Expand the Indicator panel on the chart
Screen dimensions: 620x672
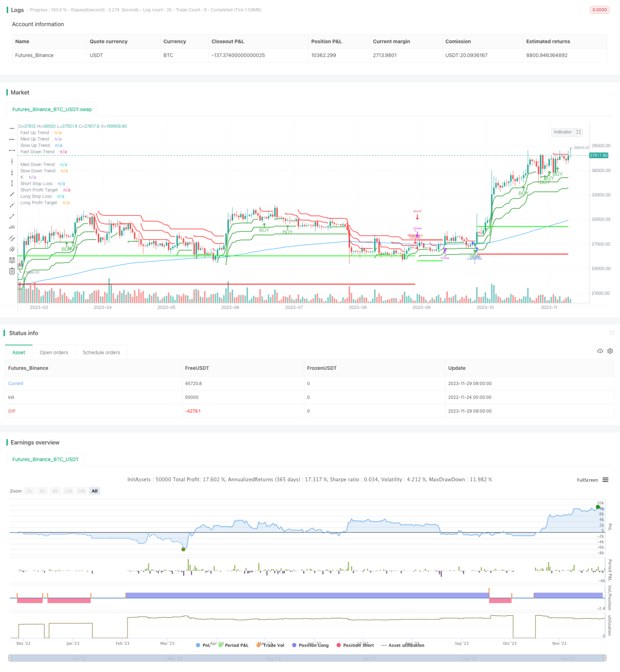click(x=567, y=132)
